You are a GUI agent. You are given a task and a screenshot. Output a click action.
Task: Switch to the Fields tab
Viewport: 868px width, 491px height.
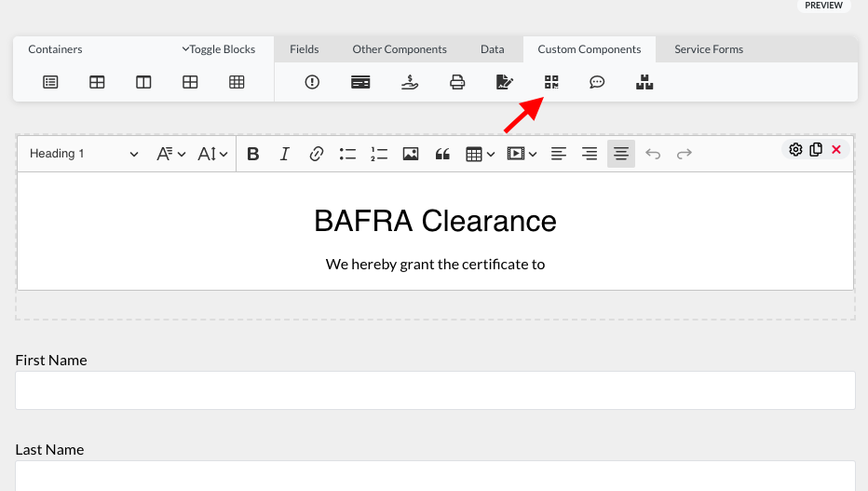[304, 49]
